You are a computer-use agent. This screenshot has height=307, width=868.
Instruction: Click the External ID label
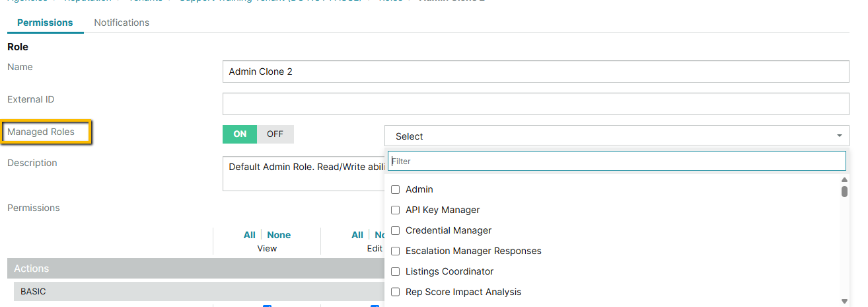[x=31, y=99]
